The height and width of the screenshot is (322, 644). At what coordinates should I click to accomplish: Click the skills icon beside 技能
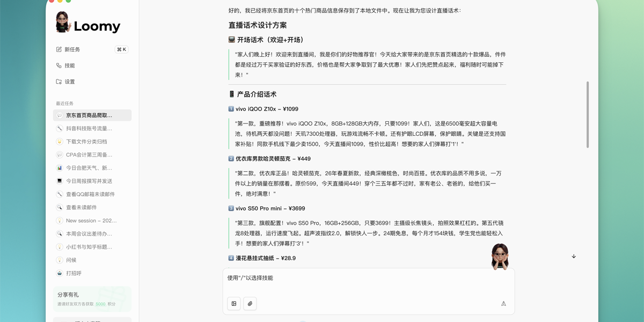(59, 65)
